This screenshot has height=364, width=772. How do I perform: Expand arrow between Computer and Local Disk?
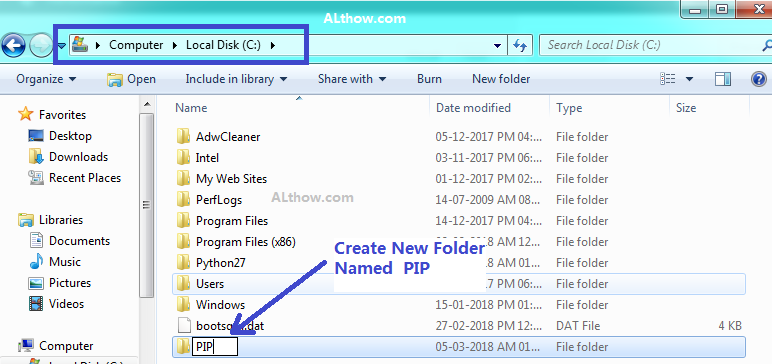tap(175, 45)
